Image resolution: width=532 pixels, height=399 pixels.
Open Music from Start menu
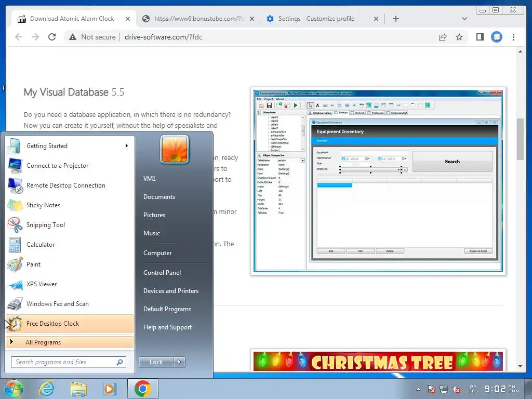[151, 233]
